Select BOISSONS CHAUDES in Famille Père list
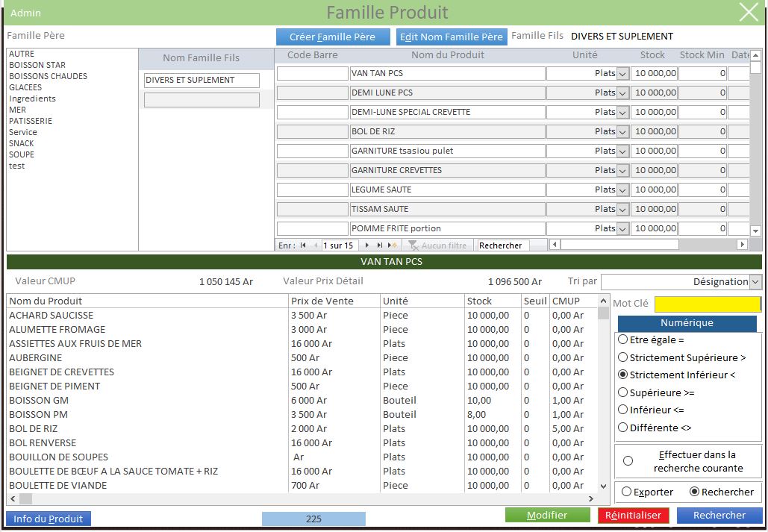The width and height of the screenshot is (768, 532). pos(48,76)
